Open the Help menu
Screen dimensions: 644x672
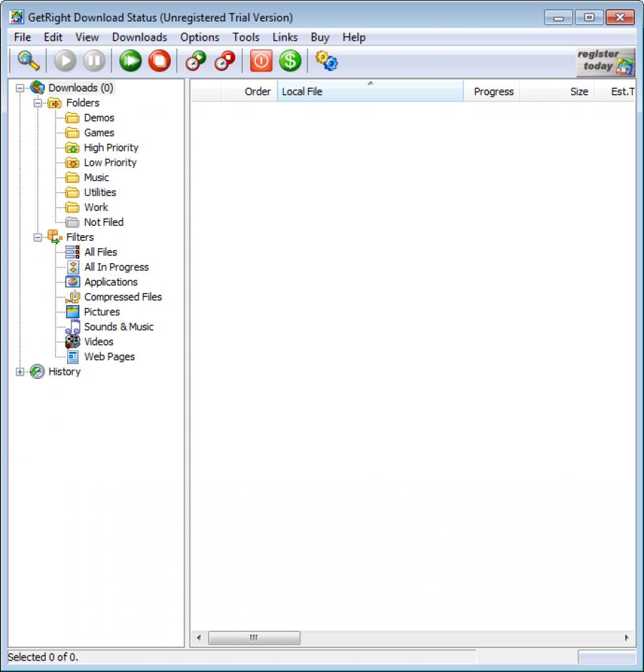tap(354, 37)
